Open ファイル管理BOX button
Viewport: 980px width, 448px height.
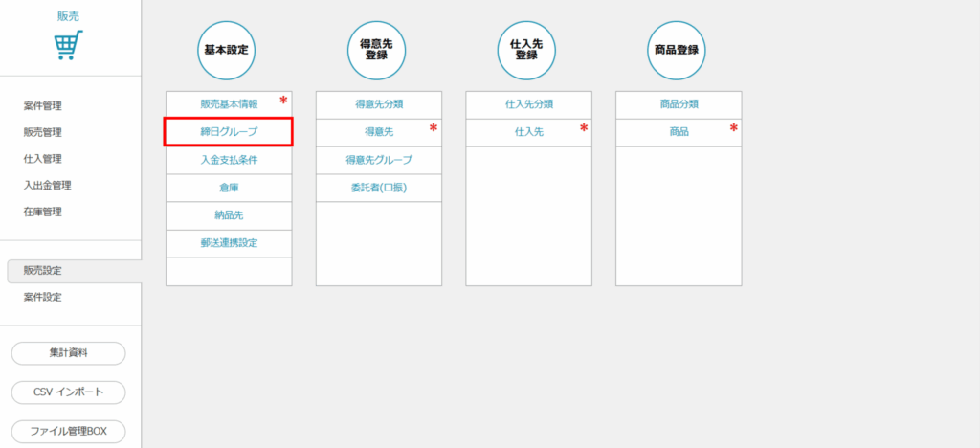(x=68, y=432)
